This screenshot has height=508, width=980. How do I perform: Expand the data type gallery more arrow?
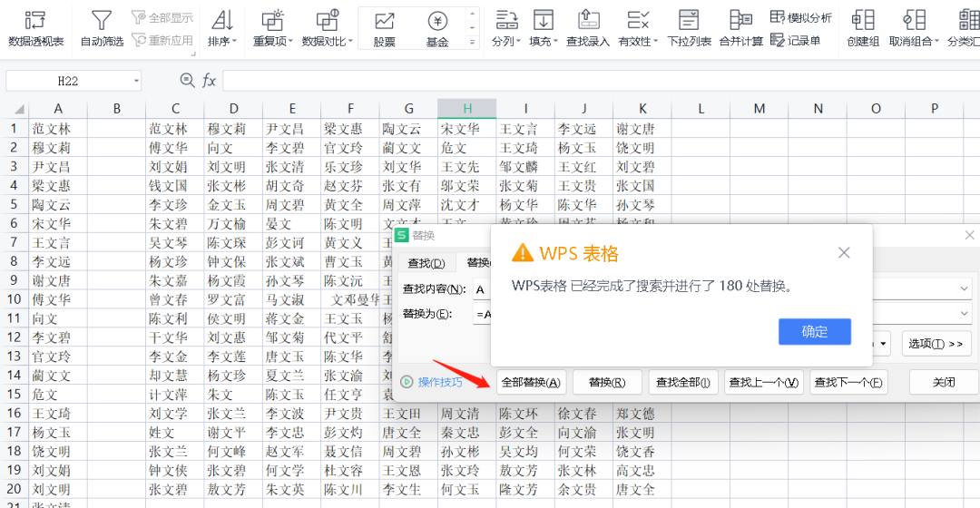473,43
